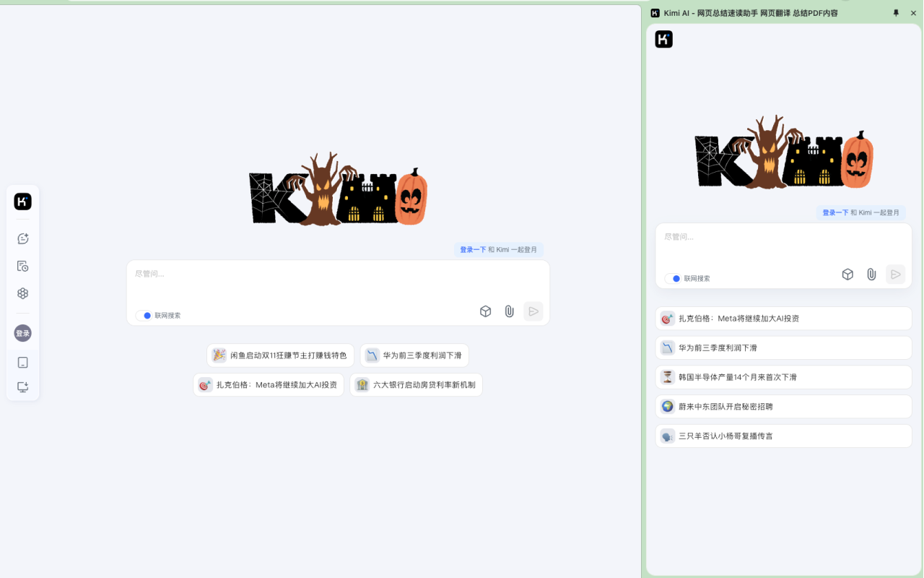The image size is (924, 578).
Task: Click the Kimi logo inside the side panel
Action: point(664,39)
